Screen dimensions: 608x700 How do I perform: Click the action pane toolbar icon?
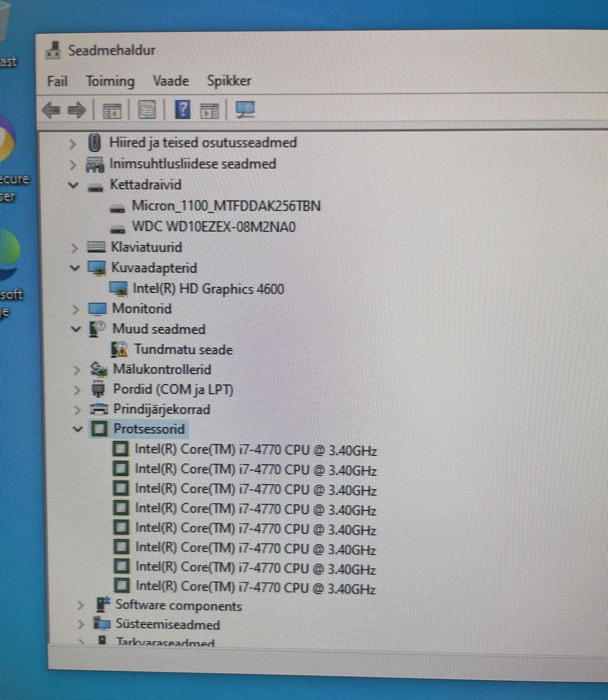pos(209,111)
